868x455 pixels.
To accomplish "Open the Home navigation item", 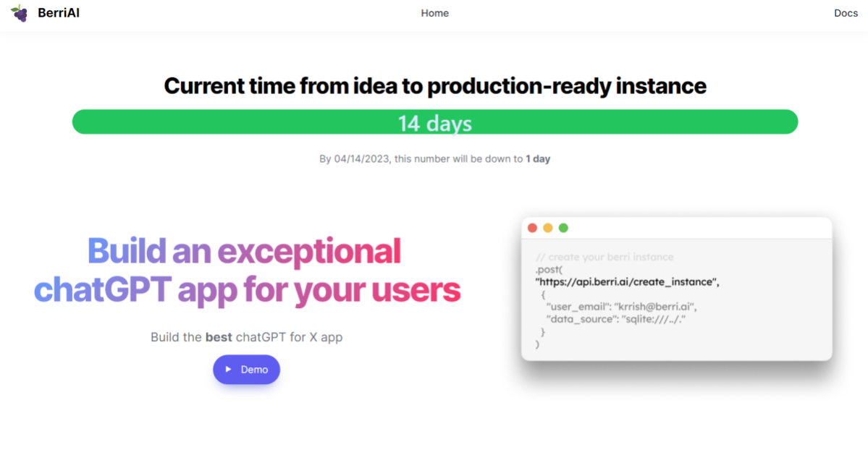I will click(x=434, y=13).
